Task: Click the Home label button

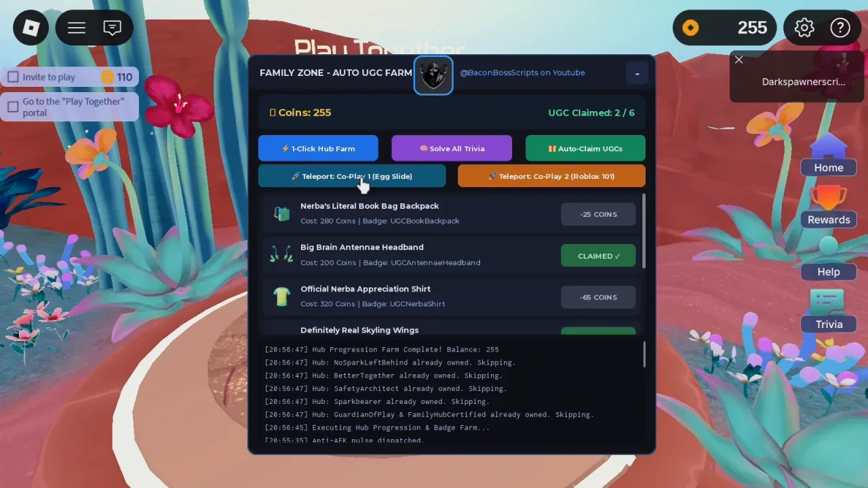Action: tap(829, 167)
